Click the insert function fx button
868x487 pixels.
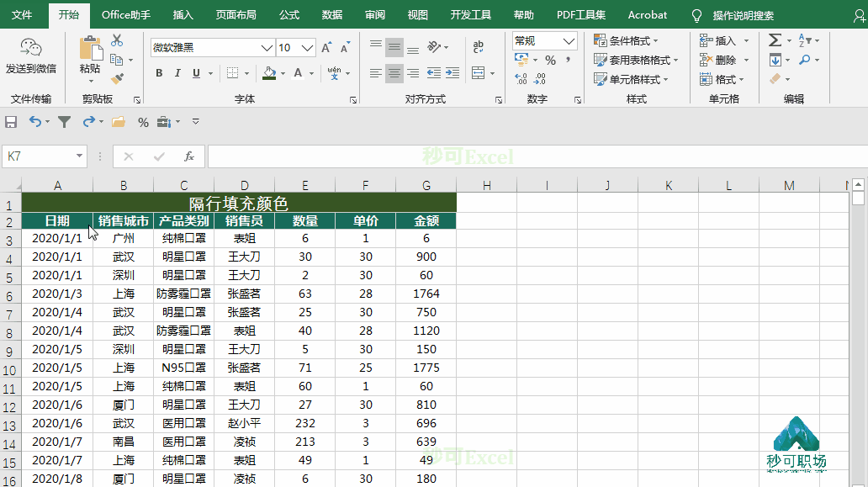[188, 156]
